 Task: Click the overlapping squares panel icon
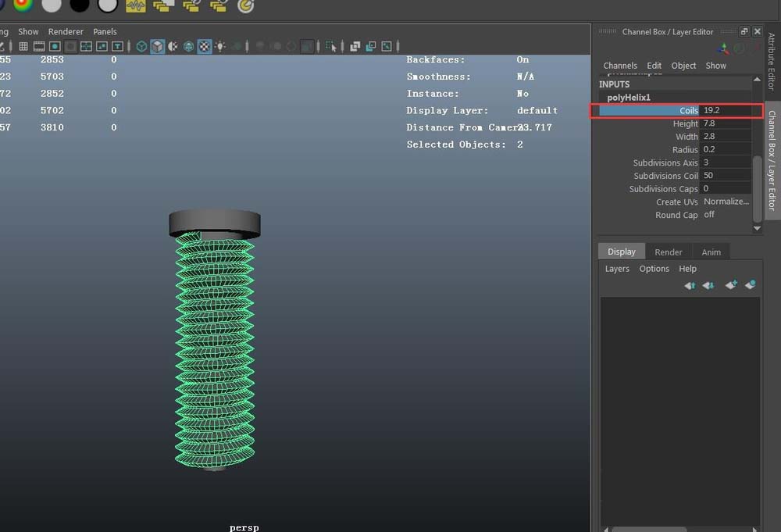click(355, 46)
